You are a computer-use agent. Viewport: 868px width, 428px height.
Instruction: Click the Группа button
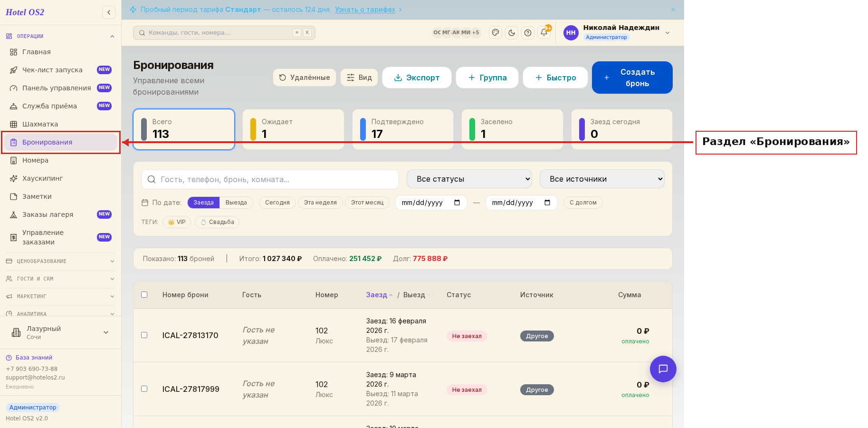[487, 78]
